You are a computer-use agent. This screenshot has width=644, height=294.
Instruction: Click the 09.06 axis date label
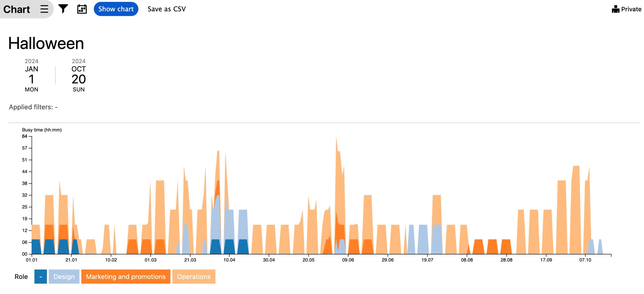click(x=348, y=260)
